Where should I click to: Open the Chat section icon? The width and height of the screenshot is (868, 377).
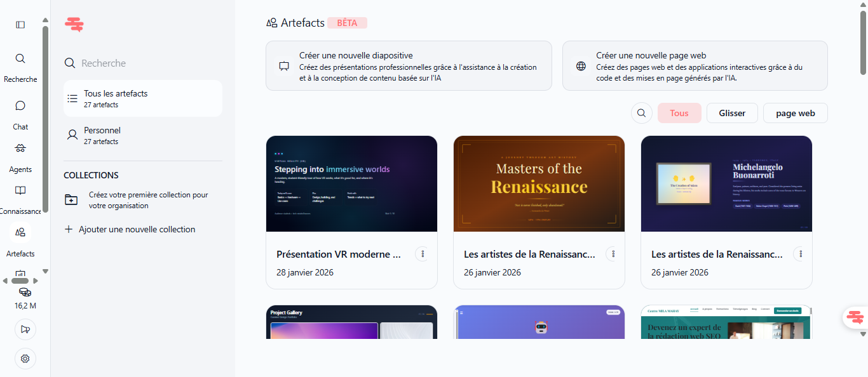tap(20, 106)
